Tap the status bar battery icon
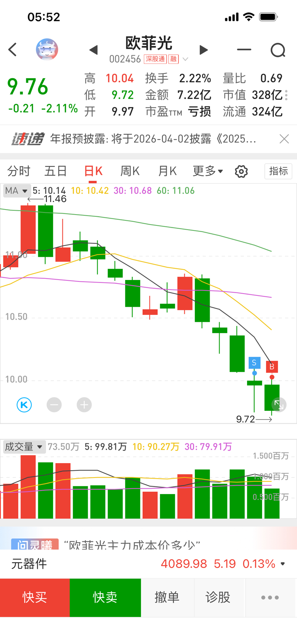Image resolution: width=297 pixels, height=644 pixels. coord(268,17)
